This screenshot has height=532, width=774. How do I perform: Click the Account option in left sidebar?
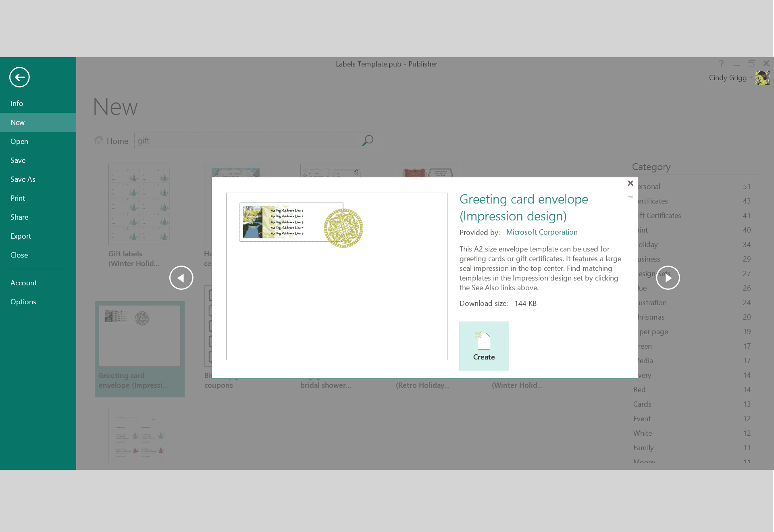23,283
